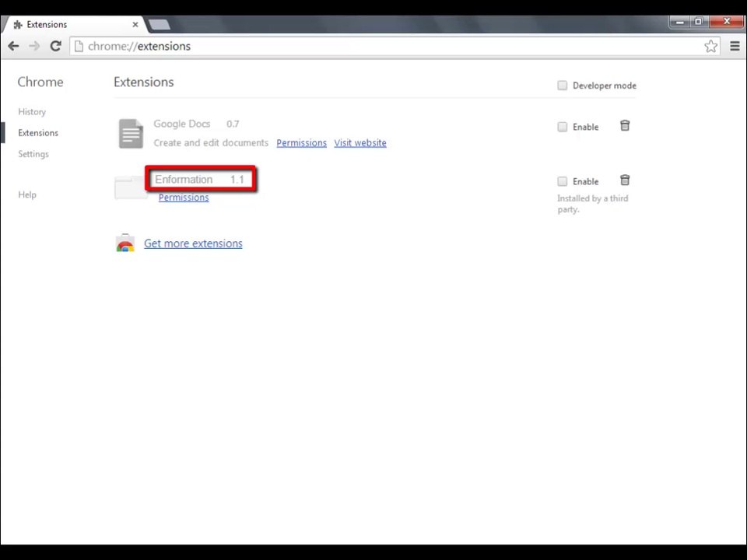The width and height of the screenshot is (747, 560).
Task: View Enformation permissions
Action: pos(184,197)
